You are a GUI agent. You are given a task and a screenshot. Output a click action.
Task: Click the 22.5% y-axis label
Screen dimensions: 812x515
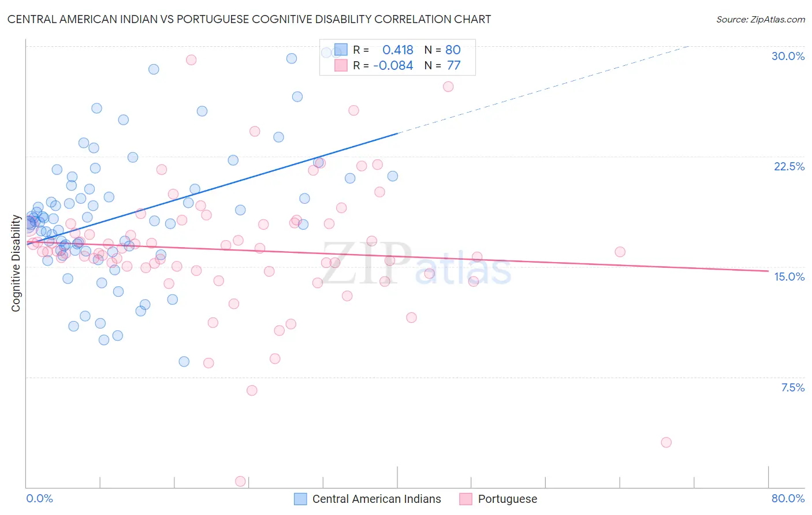click(789, 166)
